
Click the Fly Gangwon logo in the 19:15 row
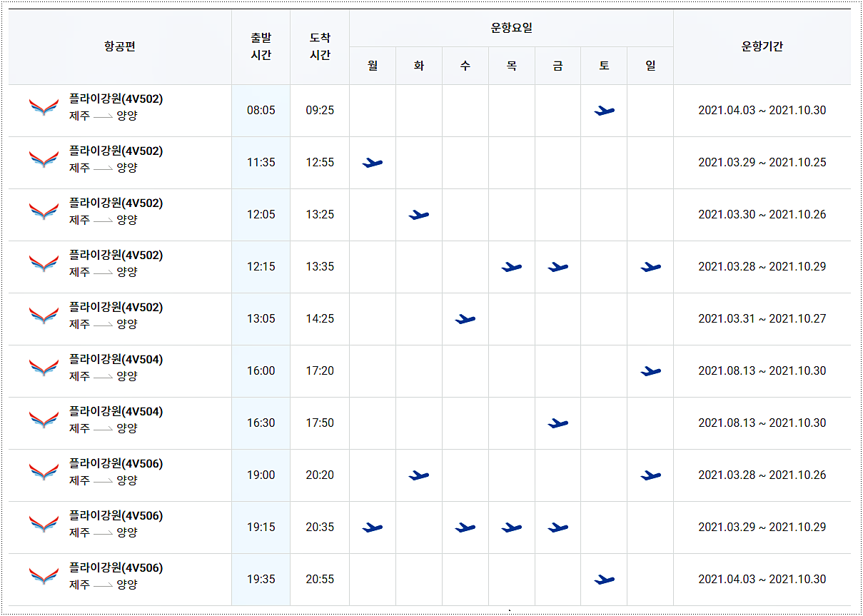(x=44, y=525)
